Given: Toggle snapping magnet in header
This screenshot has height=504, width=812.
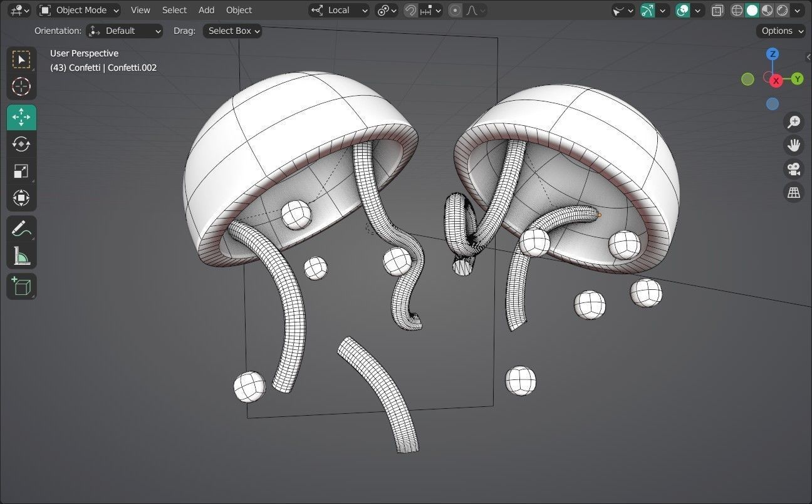Looking at the screenshot, I should tap(410, 10).
